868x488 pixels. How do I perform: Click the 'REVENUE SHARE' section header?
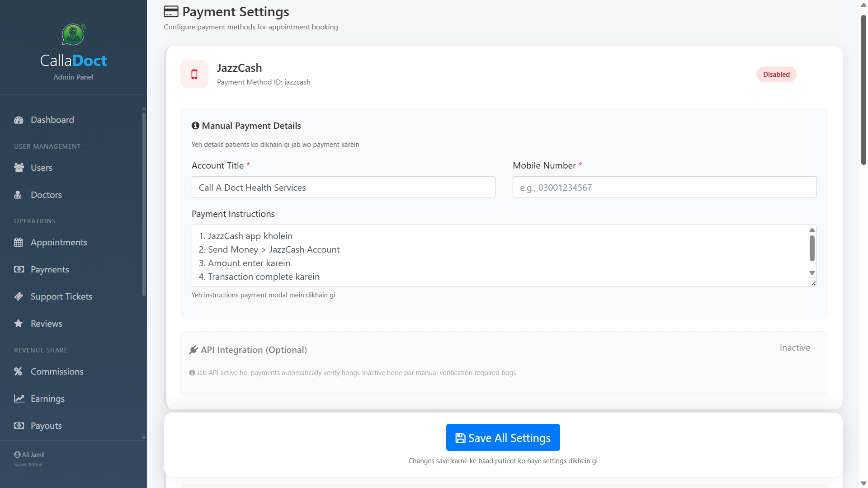[41, 350]
